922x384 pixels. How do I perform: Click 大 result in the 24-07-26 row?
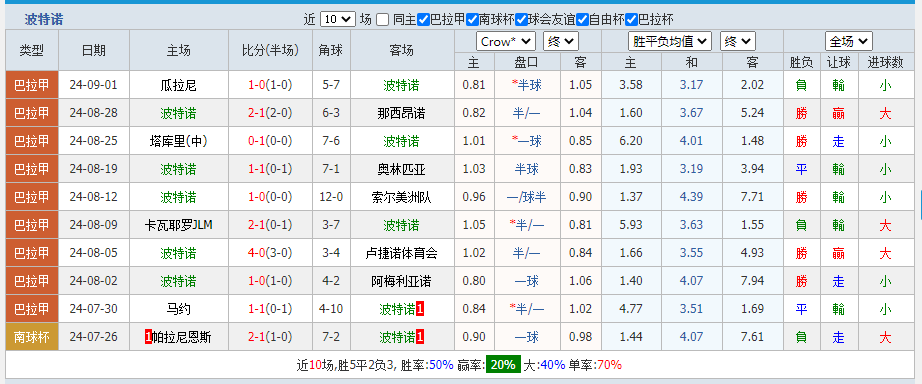(x=886, y=337)
